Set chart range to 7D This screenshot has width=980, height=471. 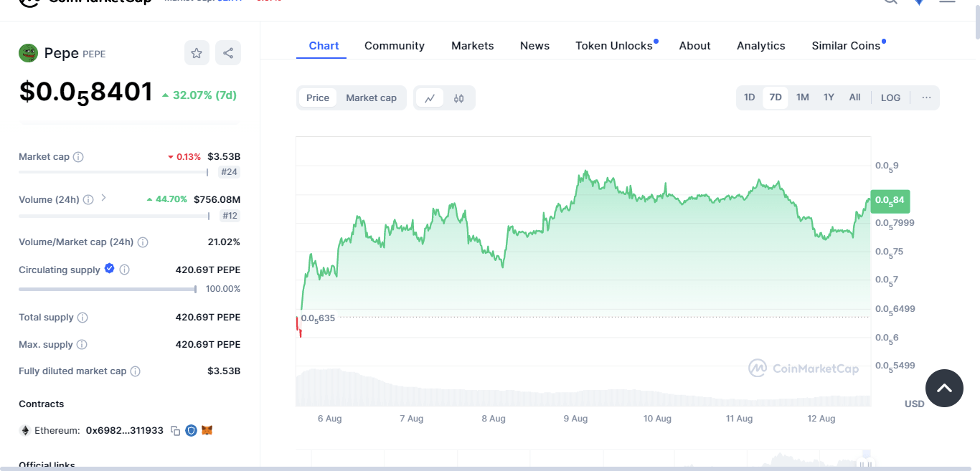776,97
